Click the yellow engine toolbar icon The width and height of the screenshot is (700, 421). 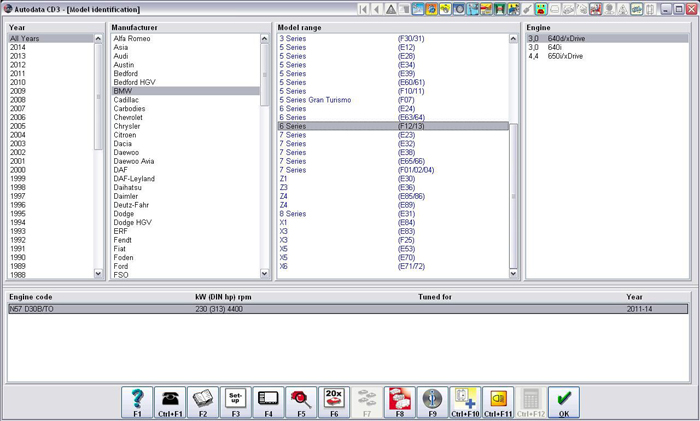tap(445, 9)
